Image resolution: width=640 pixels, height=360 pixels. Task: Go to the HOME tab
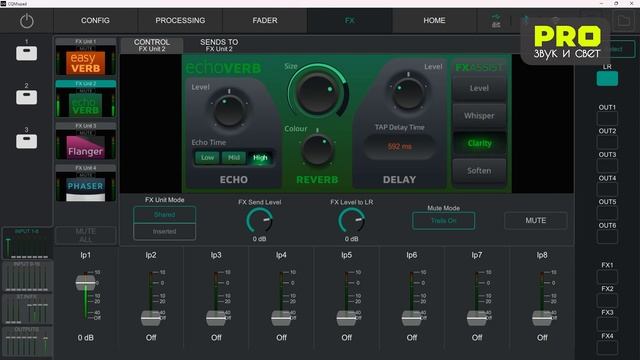tap(434, 20)
